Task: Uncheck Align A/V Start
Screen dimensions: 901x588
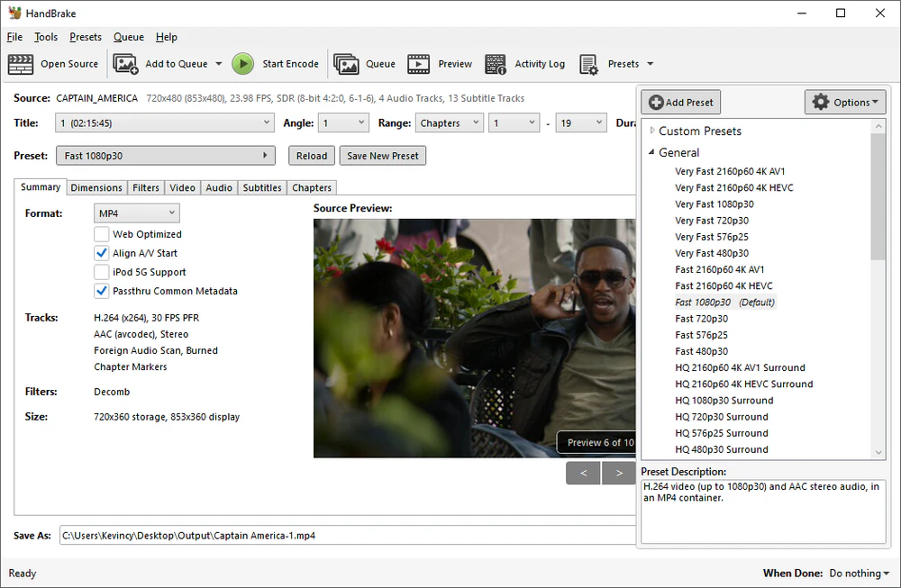Action: pos(102,253)
